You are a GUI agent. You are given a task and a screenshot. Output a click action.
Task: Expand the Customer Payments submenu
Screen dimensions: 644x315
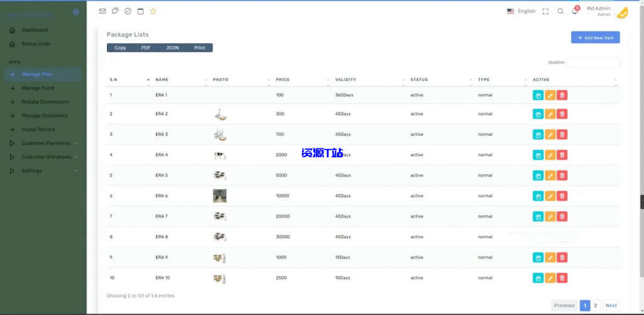pos(45,143)
